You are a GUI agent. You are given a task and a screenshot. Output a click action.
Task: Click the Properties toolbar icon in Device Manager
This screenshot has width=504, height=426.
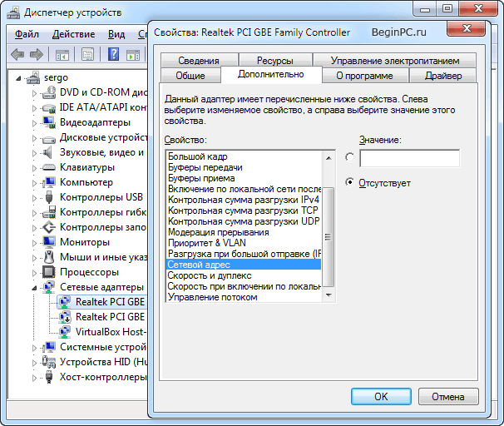click(87, 54)
